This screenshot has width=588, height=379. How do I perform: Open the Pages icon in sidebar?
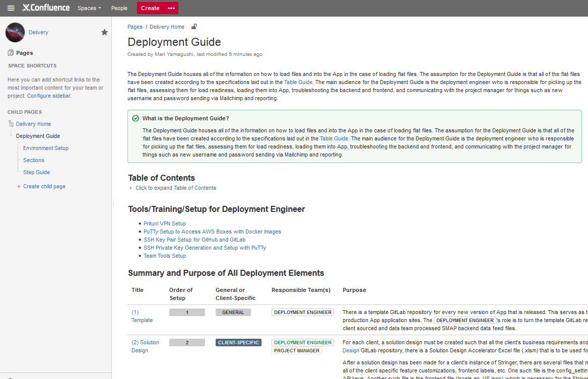11,53
